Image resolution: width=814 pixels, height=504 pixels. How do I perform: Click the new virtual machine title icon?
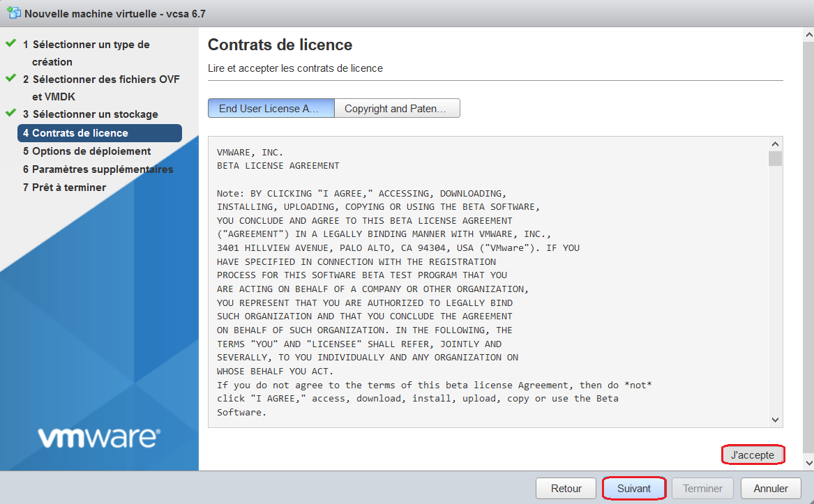tap(14, 13)
